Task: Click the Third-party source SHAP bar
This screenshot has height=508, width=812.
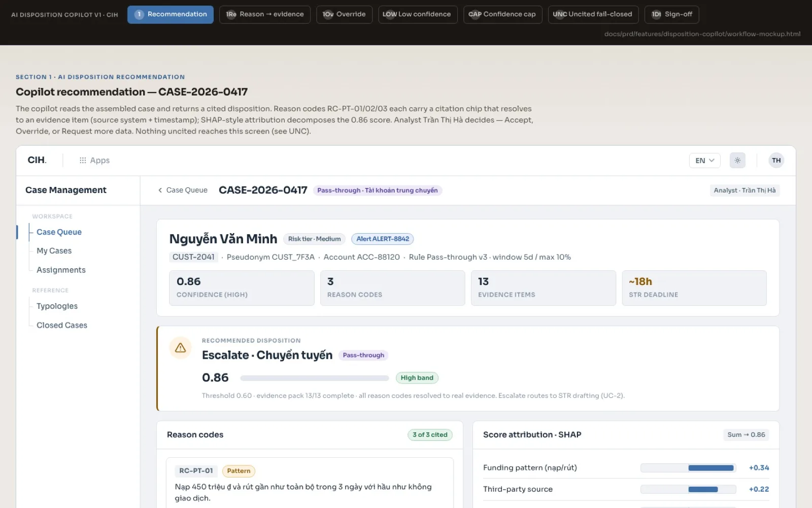Action: 688,489
